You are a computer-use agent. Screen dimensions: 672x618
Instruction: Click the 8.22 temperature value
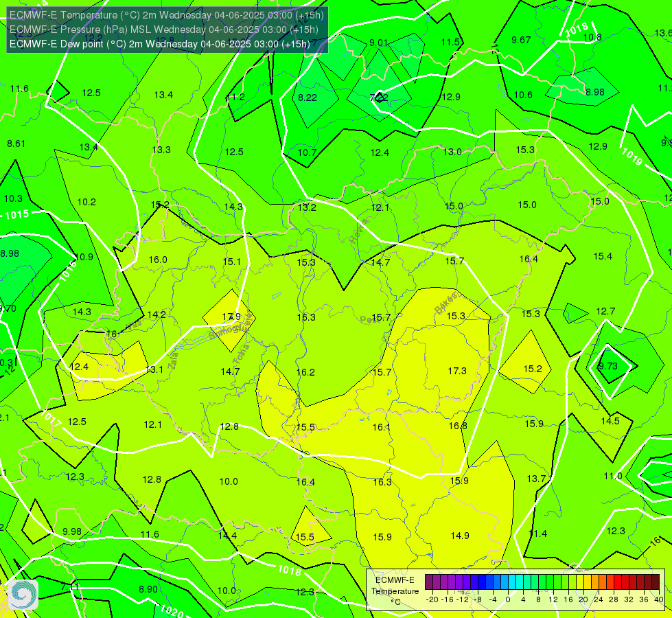pos(308,98)
